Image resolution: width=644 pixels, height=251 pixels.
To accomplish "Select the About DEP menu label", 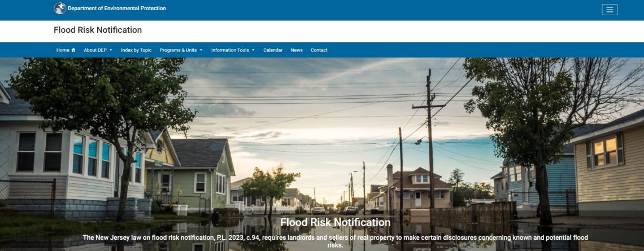I will (95, 50).
